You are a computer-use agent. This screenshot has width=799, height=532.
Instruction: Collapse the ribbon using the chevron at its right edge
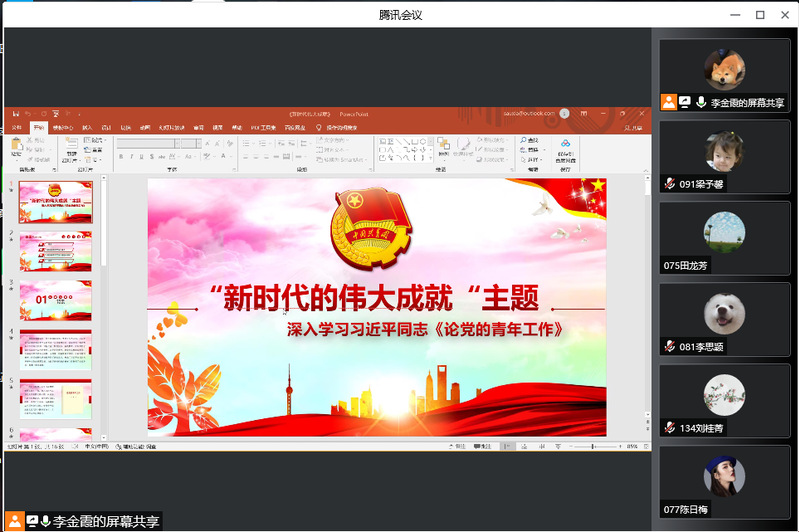646,171
